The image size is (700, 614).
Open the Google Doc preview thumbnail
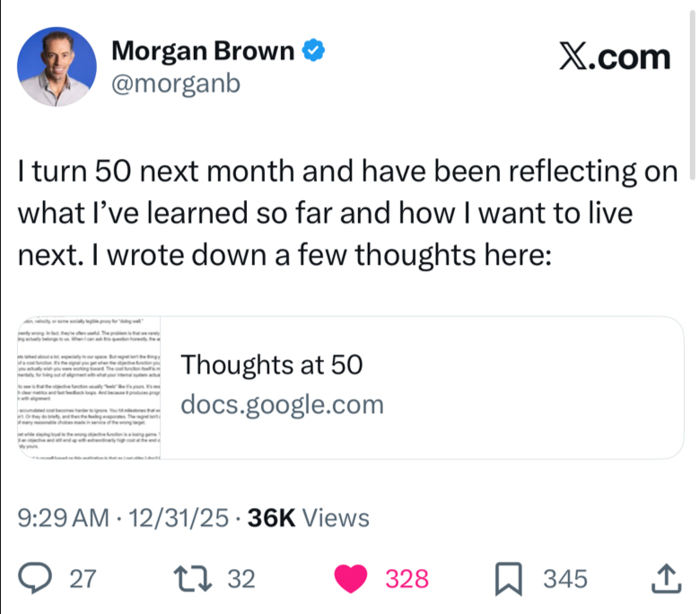(x=89, y=387)
